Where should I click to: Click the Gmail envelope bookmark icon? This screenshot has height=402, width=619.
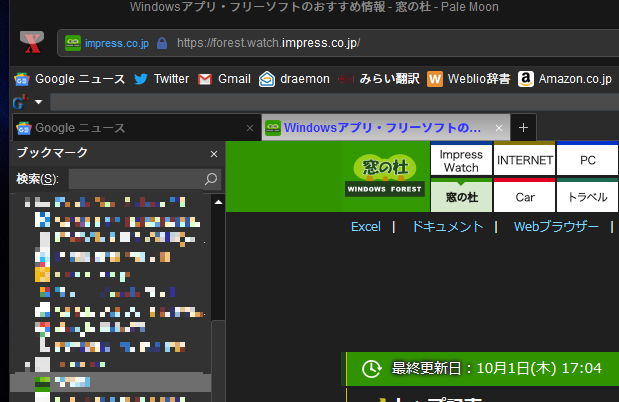coord(204,79)
